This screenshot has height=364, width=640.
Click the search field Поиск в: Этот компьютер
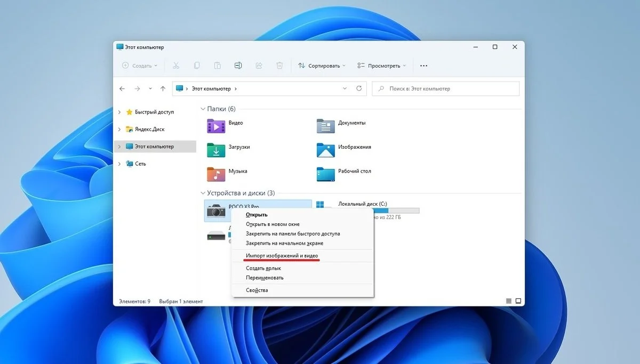(x=445, y=88)
